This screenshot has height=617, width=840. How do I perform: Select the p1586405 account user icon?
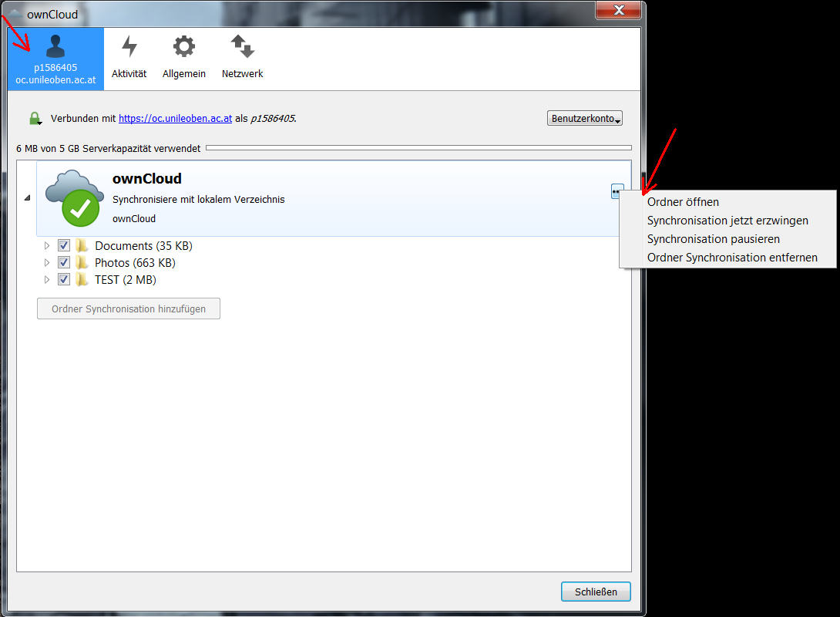[x=55, y=47]
